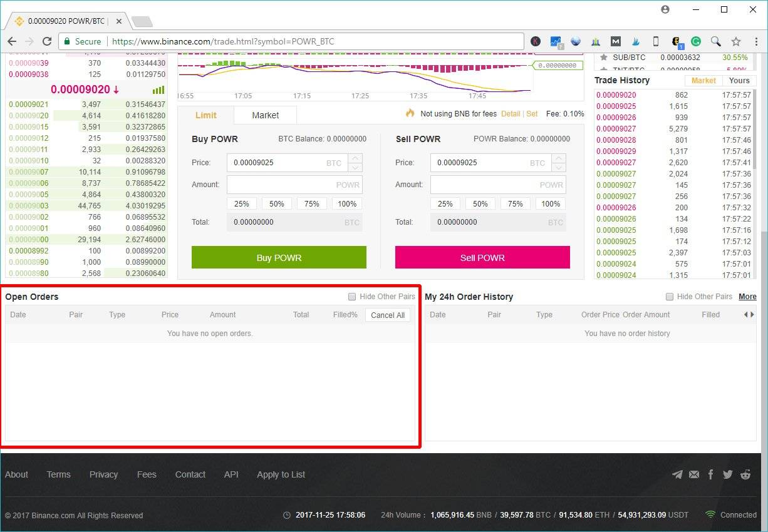Open Binance Reddit icon in footer
768x532 pixels.
click(x=745, y=474)
